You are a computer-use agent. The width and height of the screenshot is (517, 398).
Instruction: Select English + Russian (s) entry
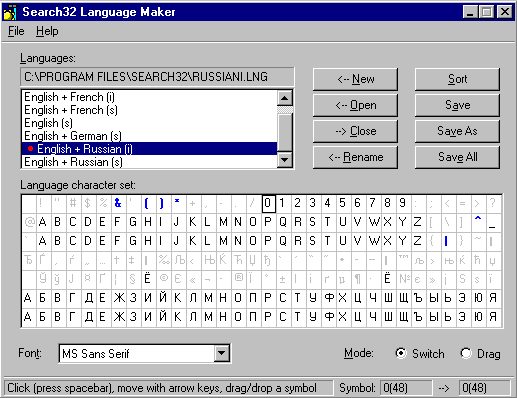pos(149,162)
